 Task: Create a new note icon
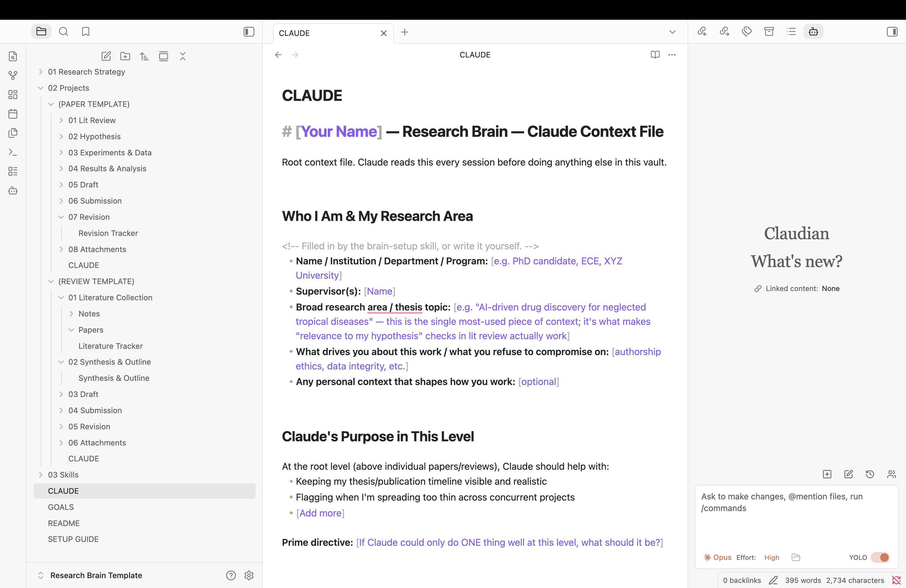coord(106,56)
